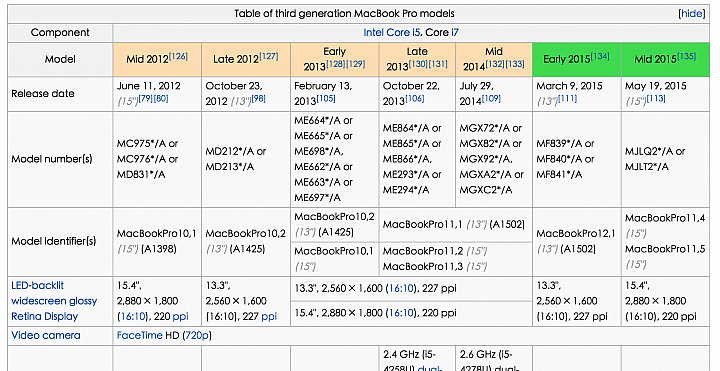Open the ppi link in the Late 2012 display cell
This screenshot has width=720, height=371.
(269, 316)
